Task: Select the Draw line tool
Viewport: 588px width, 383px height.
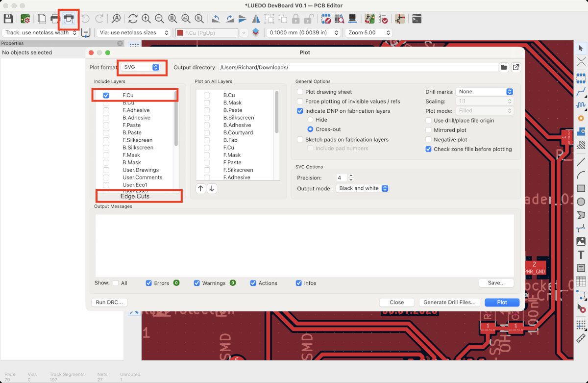Action: (x=581, y=161)
